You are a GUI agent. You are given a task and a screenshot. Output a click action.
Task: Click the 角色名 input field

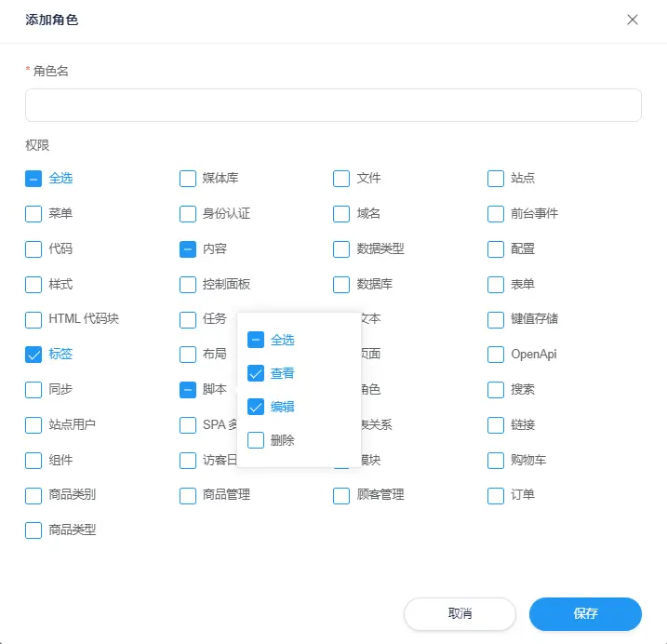pos(333,105)
